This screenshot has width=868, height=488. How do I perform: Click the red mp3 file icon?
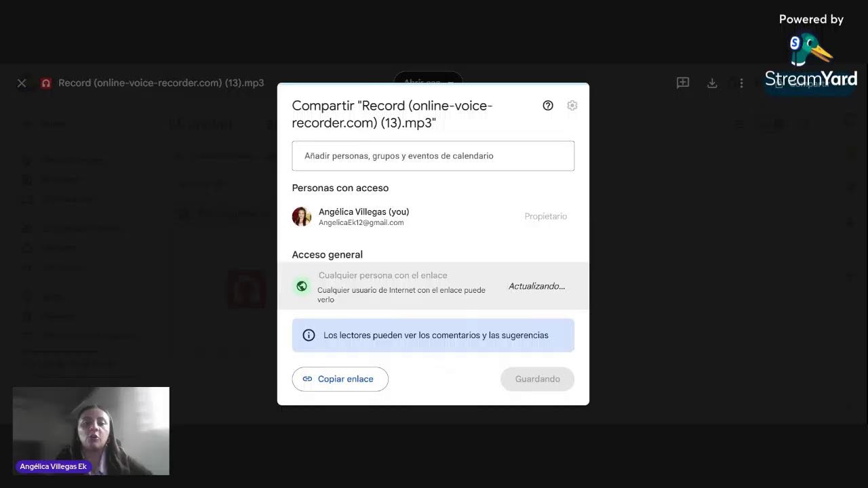[x=45, y=83]
